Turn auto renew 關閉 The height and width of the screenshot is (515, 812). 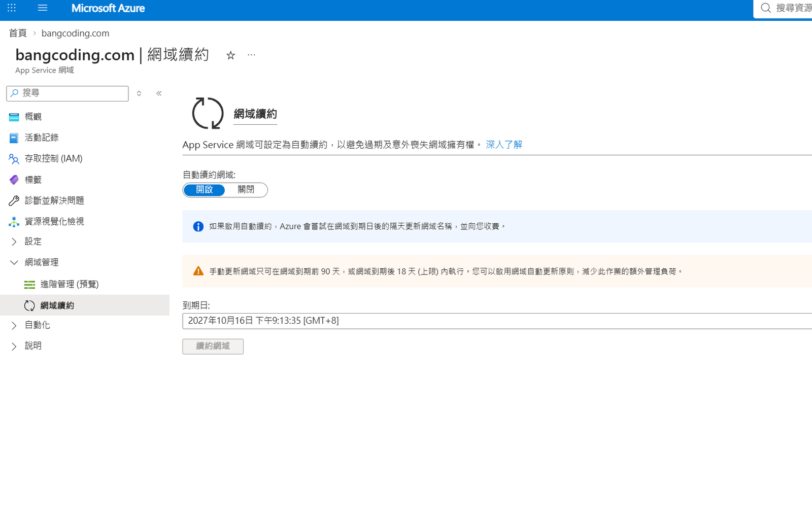point(246,190)
